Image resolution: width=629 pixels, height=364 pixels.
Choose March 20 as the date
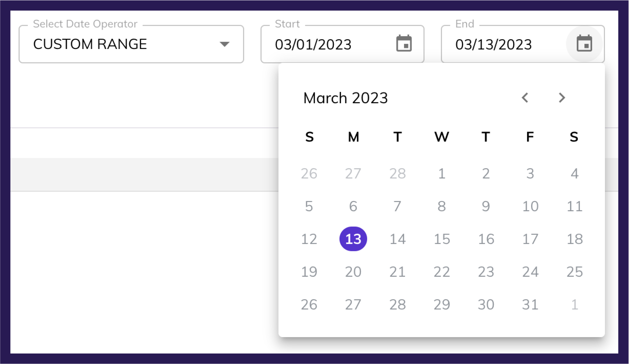click(x=353, y=272)
